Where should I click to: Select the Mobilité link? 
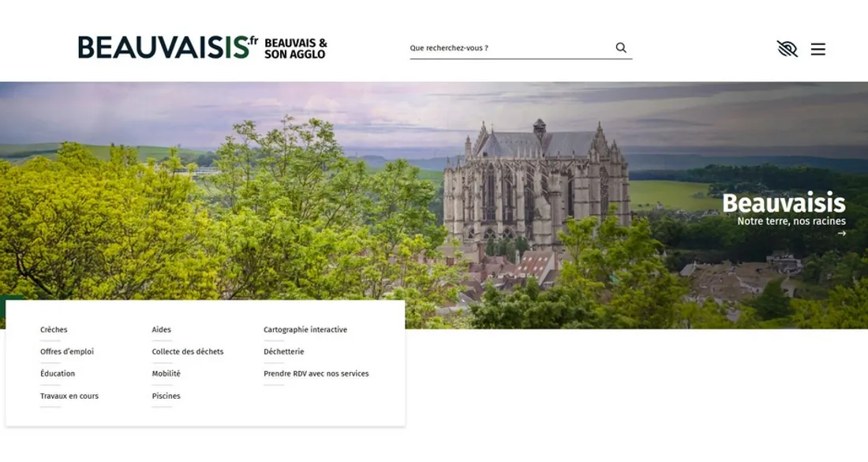point(166,374)
